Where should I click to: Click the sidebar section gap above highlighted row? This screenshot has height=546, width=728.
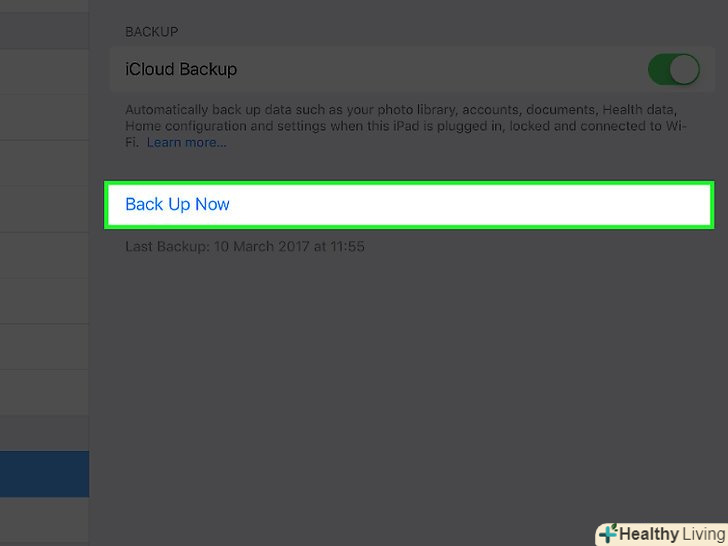coord(44,435)
